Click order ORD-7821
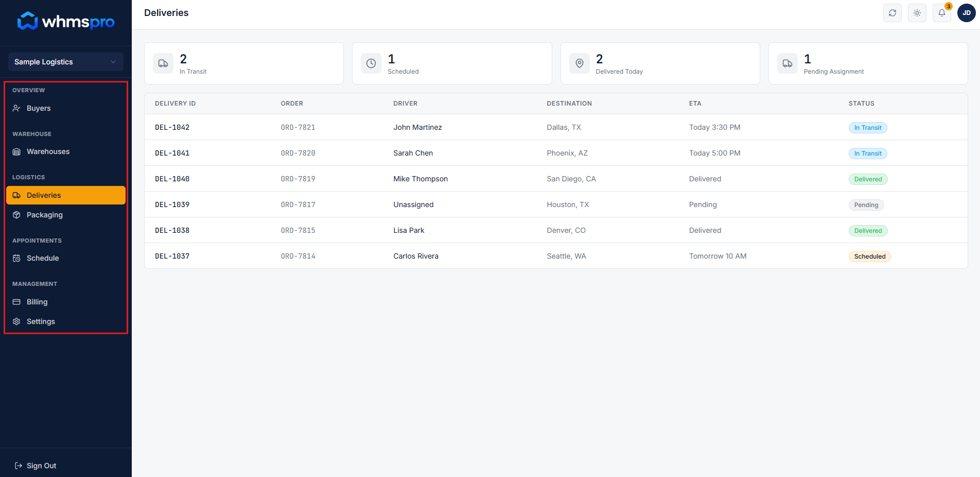The height and width of the screenshot is (477, 980). pyautogui.click(x=298, y=127)
